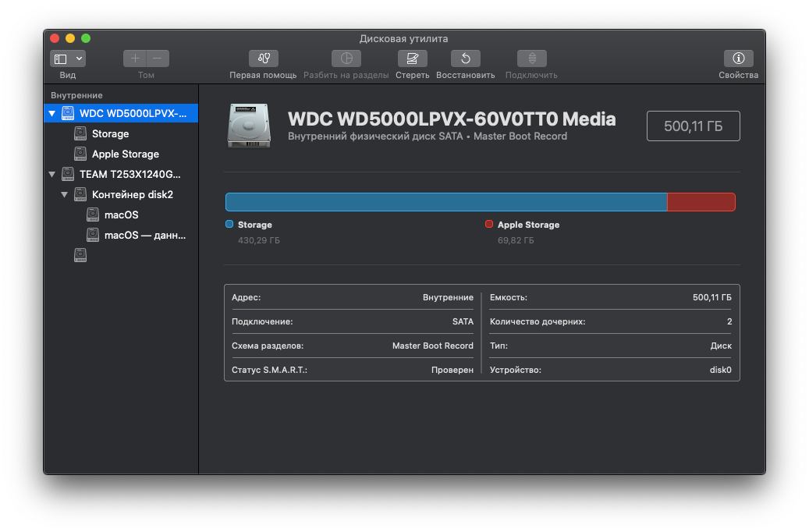Click the add volume plus button
Image resolution: width=809 pixels, height=532 pixels.
coord(135,59)
